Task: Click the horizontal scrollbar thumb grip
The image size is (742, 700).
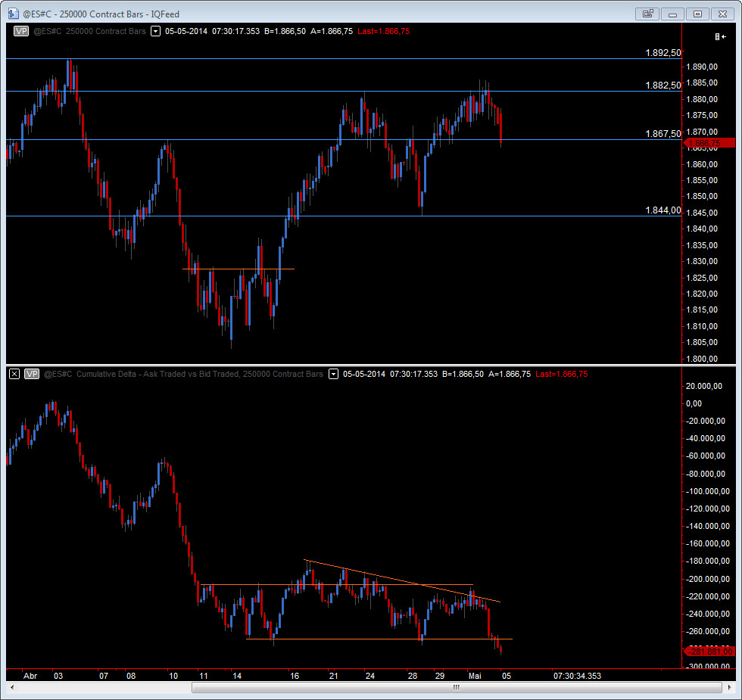Action: point(457,688)
